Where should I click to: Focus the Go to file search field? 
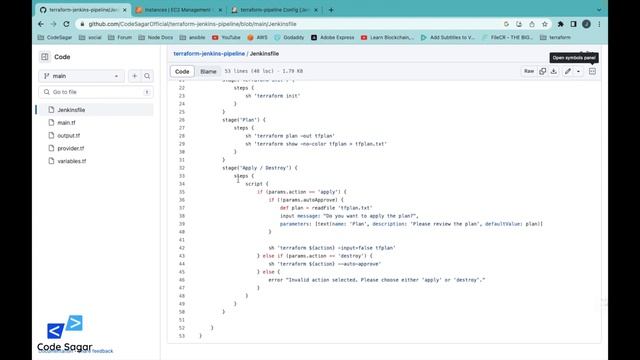coord(96,92)
